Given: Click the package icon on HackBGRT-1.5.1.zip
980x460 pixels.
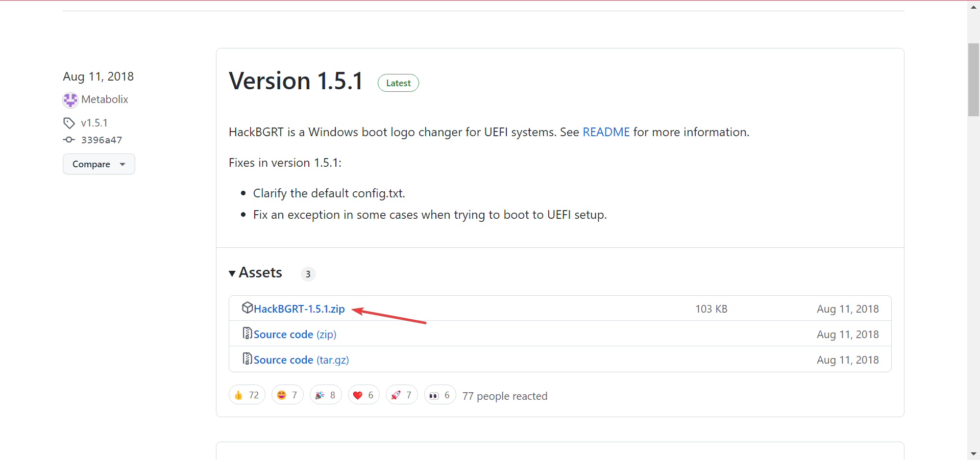Looking at the screenshot, I should click(248, 308).
